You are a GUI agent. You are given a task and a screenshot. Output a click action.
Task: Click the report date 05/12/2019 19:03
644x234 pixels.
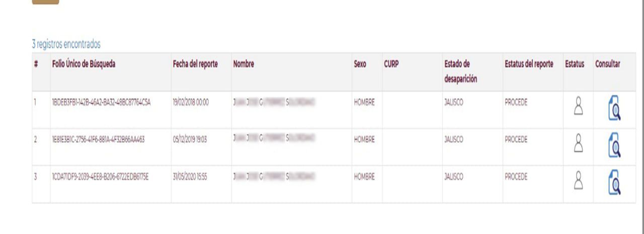tap(190, 140)
